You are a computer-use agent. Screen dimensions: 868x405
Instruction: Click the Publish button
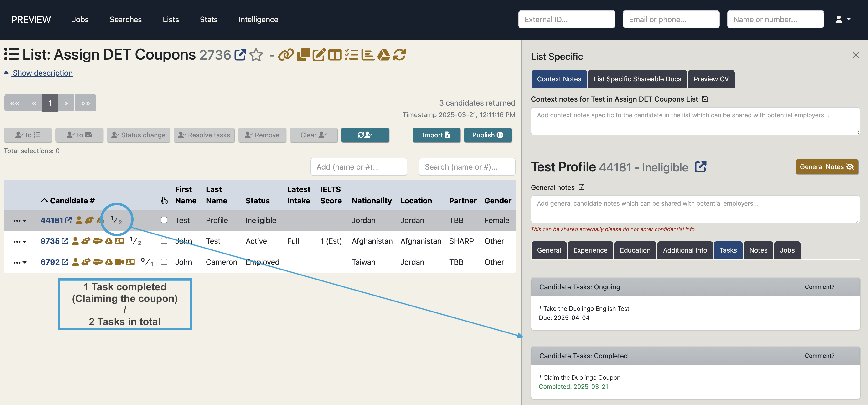[x=488, y=135]
